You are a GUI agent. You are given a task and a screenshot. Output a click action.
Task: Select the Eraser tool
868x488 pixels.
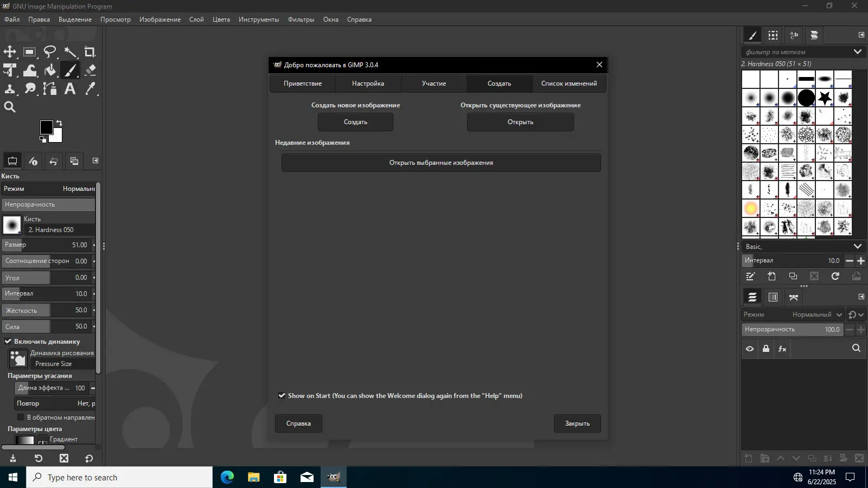click(90, 70)
